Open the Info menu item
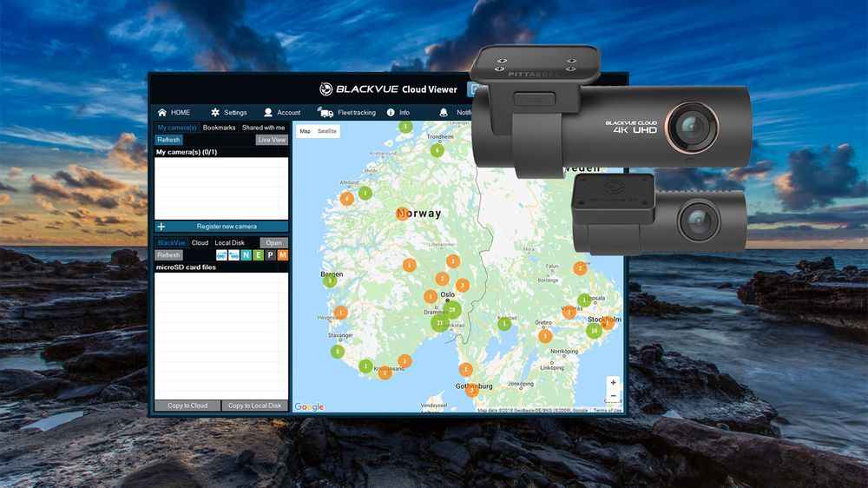This screenshot has width=868, height=488. point(398,112)
